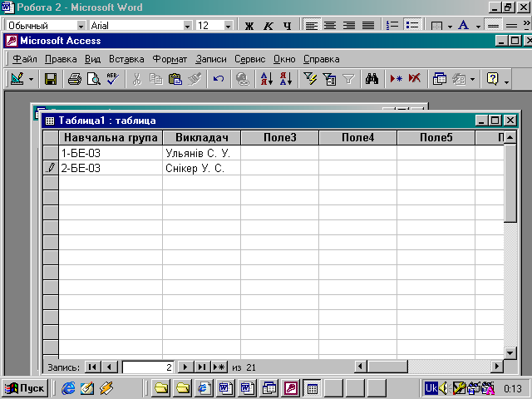The height and width of the screenshot is (399, 532).
Task: Center text in Word toolbar
Action: (x=330, y=25)
